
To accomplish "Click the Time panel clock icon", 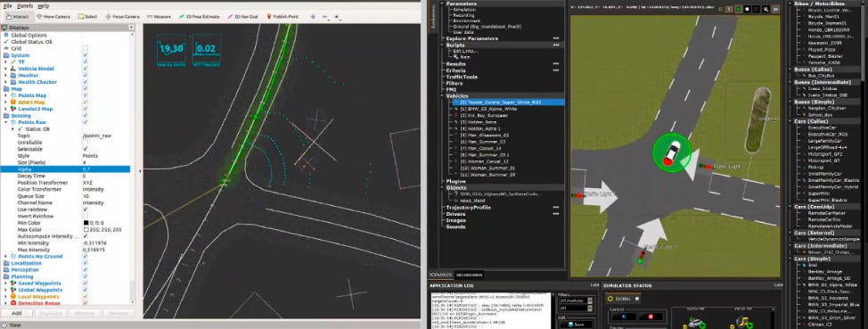I will pyautogui.click(x=5, y=325).
